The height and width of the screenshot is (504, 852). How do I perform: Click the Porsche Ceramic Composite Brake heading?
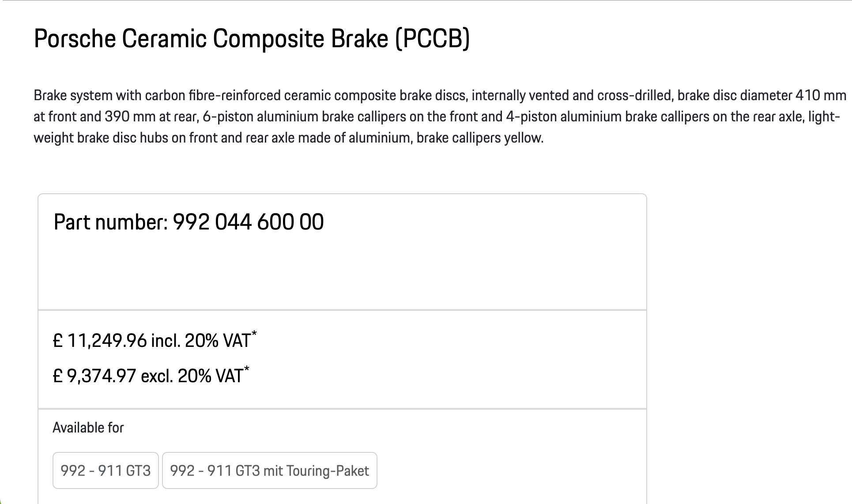[252, 38]
